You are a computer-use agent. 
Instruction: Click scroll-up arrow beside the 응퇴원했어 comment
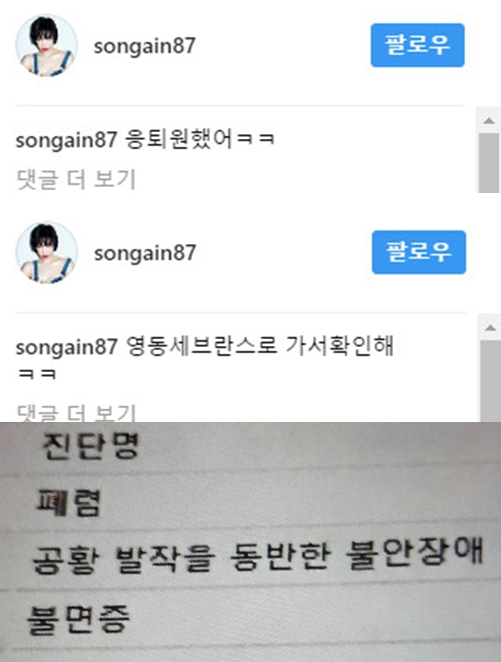tap(489, 121)
